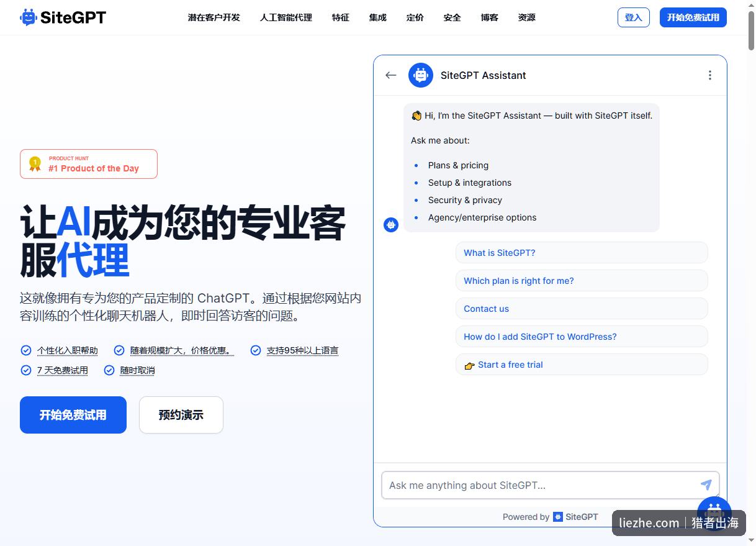Click the 登入 button
Viewport: 756px width, 546px height.
click(634, 17)
